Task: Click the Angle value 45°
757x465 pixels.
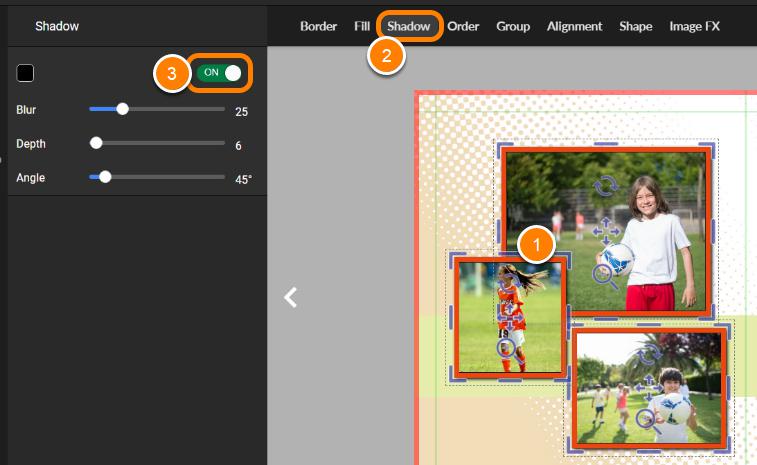Action: click(243, 180)
